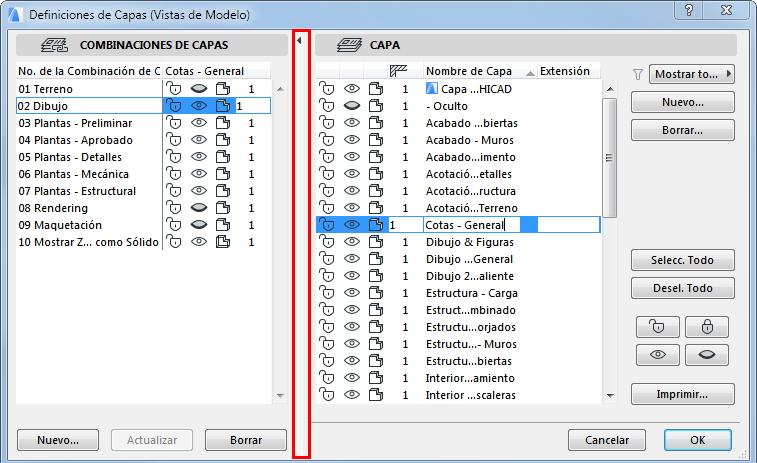Hide the Dibujo & Figuras layer
This screenshot has width=757, height=463.
click(352, 242)
